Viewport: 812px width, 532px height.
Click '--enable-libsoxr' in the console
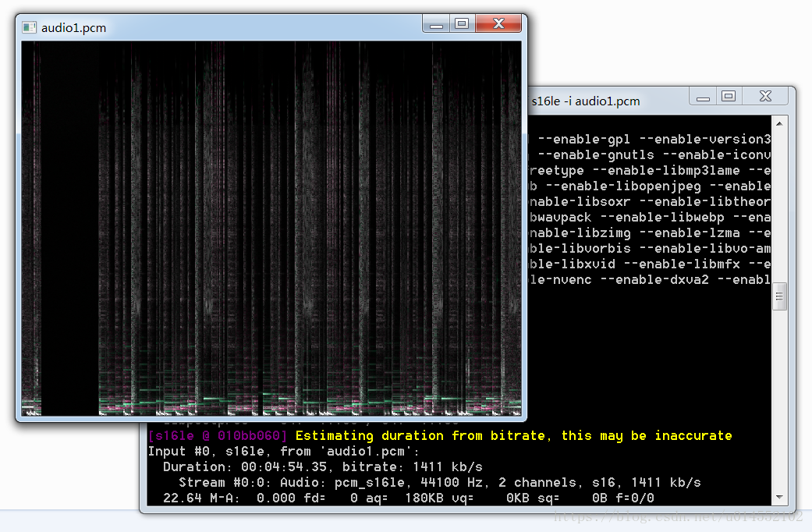(580, 201)
